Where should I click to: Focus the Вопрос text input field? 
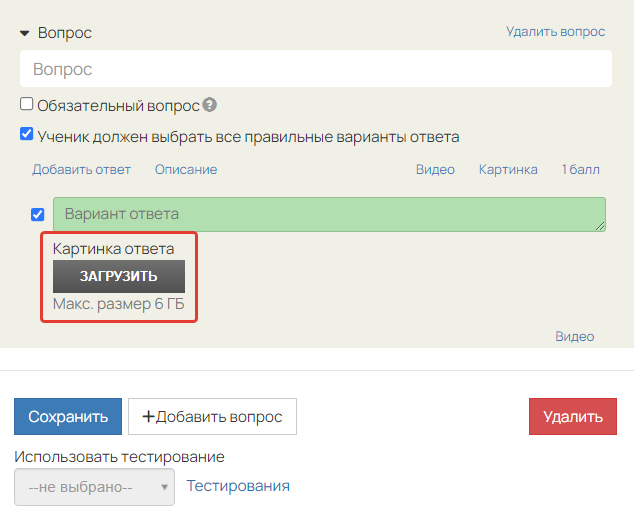pos(315,70)
